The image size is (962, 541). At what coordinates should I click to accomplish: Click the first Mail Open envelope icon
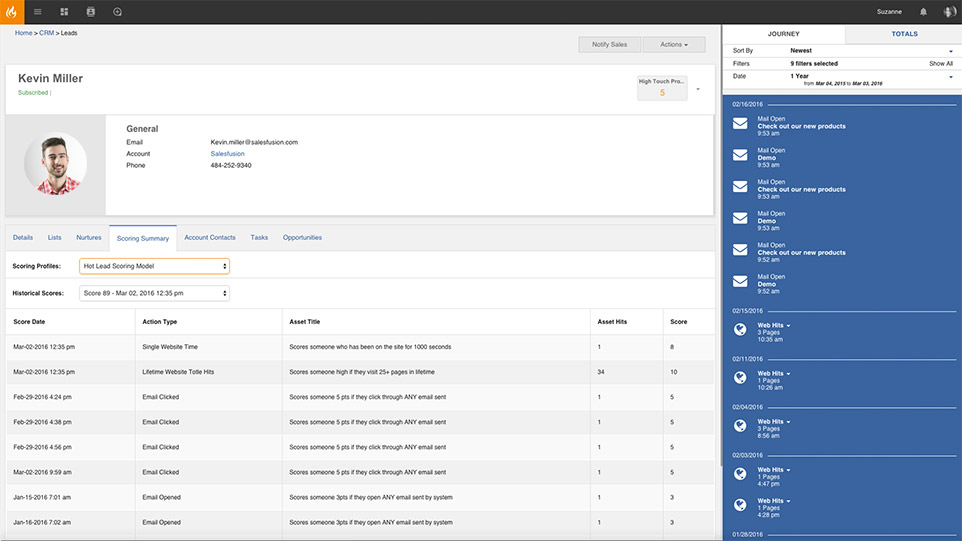click(x=741, y=123)
